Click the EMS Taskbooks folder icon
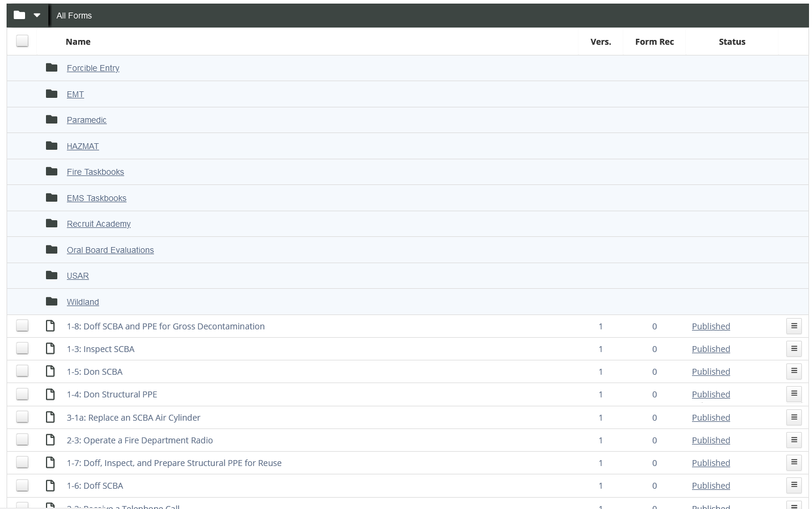The width and height of the screenshot is (812, 509). click(x=52, y=198)
